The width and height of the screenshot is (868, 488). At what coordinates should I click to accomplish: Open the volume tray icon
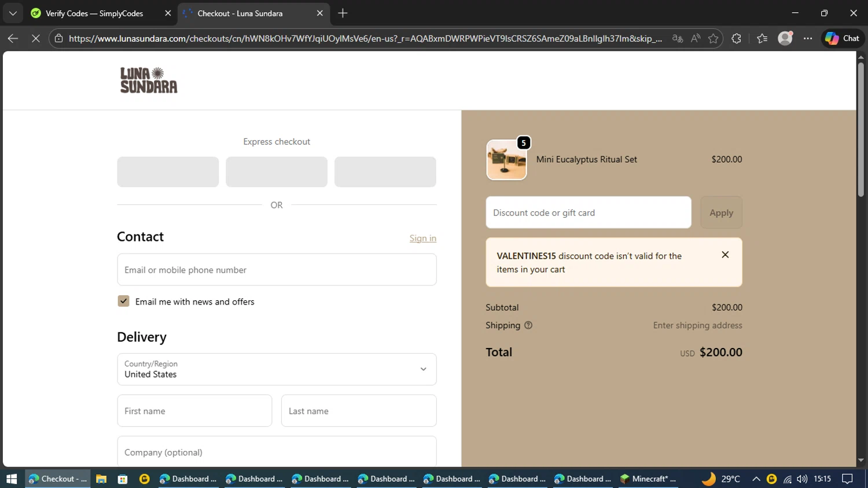tap(801, 479)
